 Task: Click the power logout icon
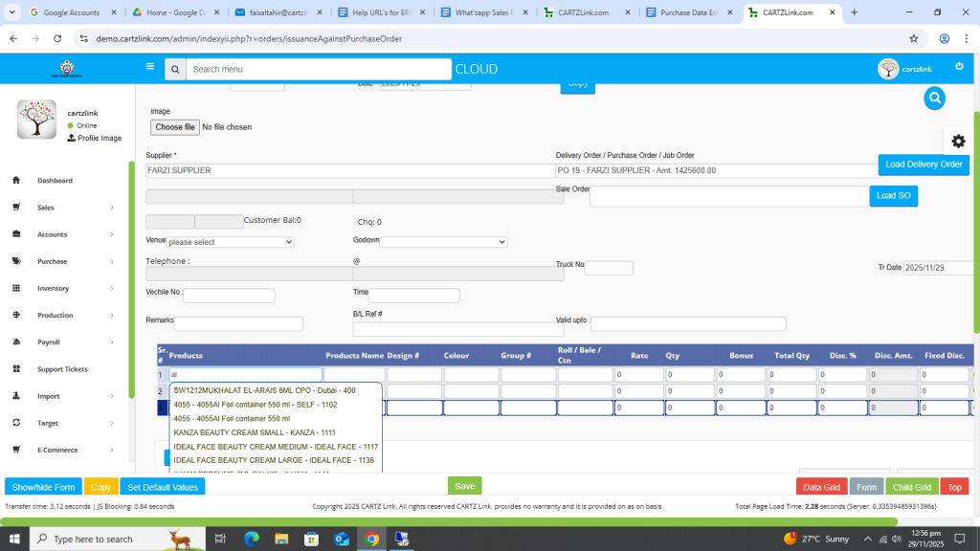click(959, 66)
